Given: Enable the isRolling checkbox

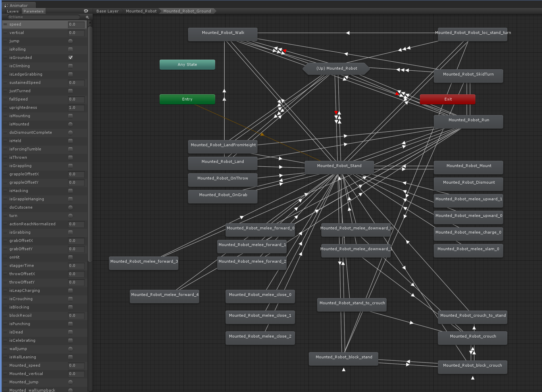Looking at the screenshot, I should [x=70, y=49].
